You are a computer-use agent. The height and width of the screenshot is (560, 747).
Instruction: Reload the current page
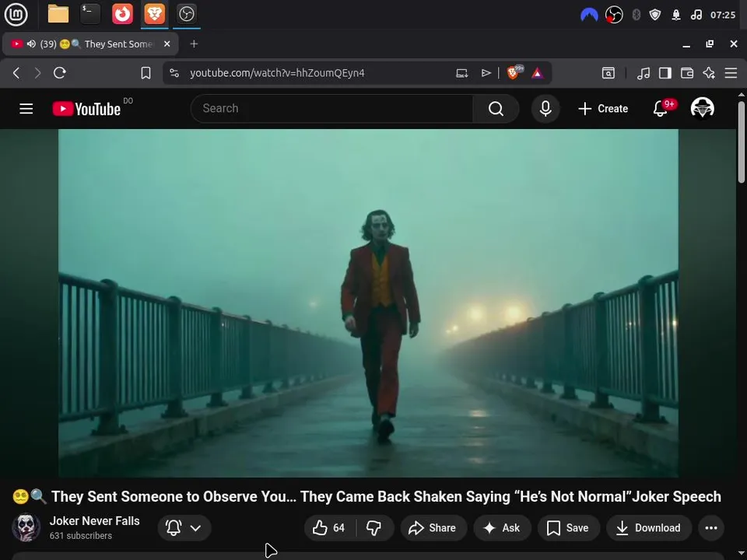60,73
